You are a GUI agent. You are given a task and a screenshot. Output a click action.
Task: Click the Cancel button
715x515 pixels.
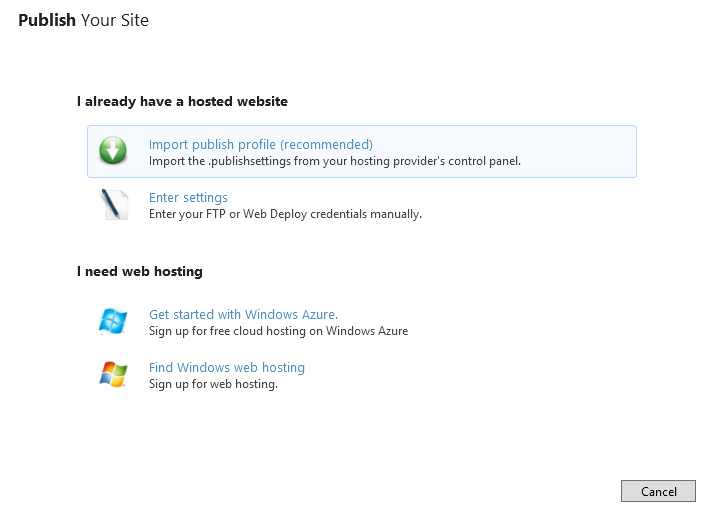(658, 491)
